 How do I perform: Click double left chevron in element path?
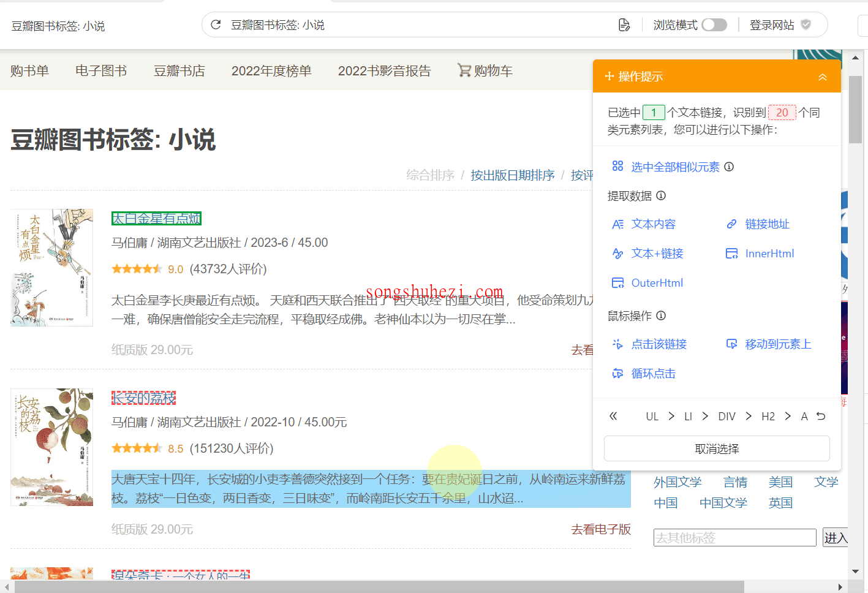(x=613, y=416)
